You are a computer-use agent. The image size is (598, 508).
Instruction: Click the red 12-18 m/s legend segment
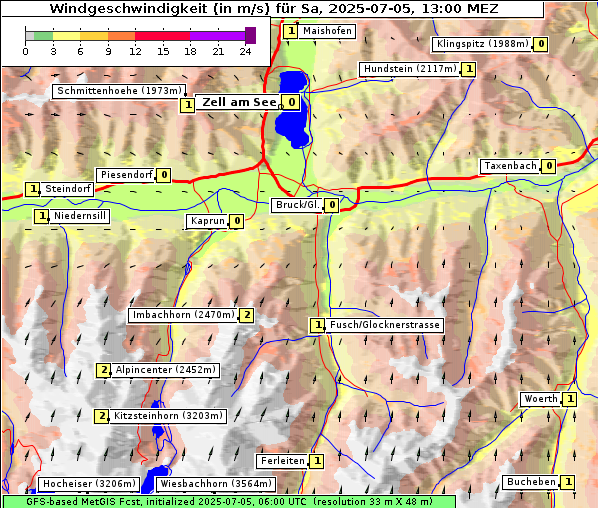click(x=162, y=36)
